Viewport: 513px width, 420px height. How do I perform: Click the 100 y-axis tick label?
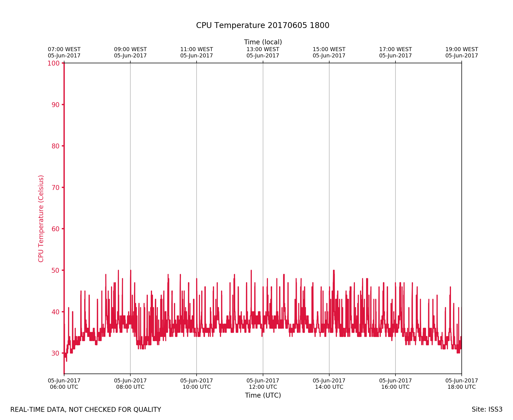(x=53, y=63)
